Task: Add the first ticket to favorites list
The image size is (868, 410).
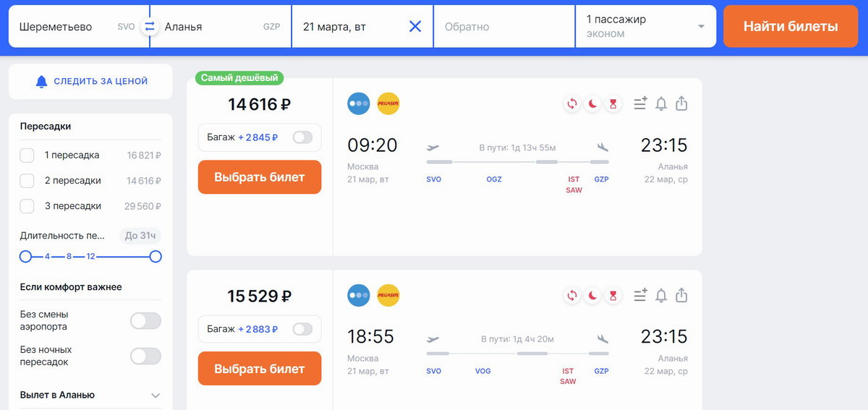Action: tap(639, 104)
